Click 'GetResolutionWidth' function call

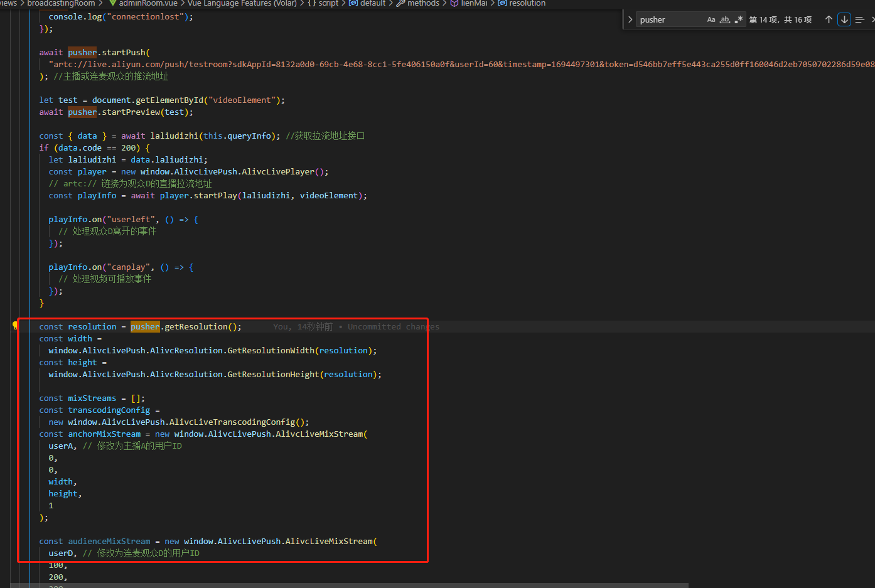271,351
